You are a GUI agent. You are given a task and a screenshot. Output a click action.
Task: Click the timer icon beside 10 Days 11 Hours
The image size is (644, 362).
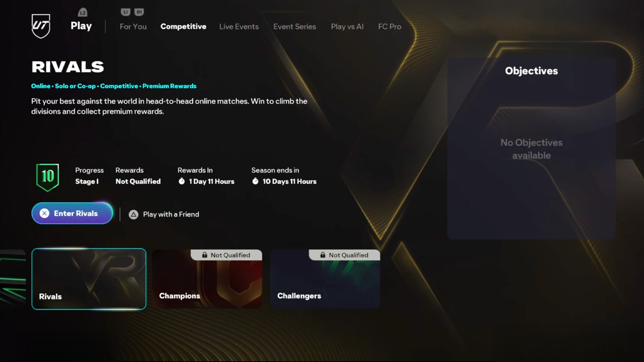pos(255,181)
